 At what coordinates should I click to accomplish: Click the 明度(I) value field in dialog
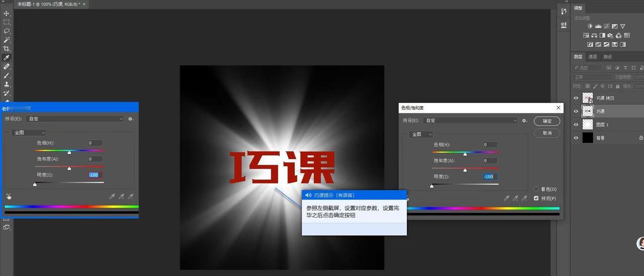coord(490,177)
